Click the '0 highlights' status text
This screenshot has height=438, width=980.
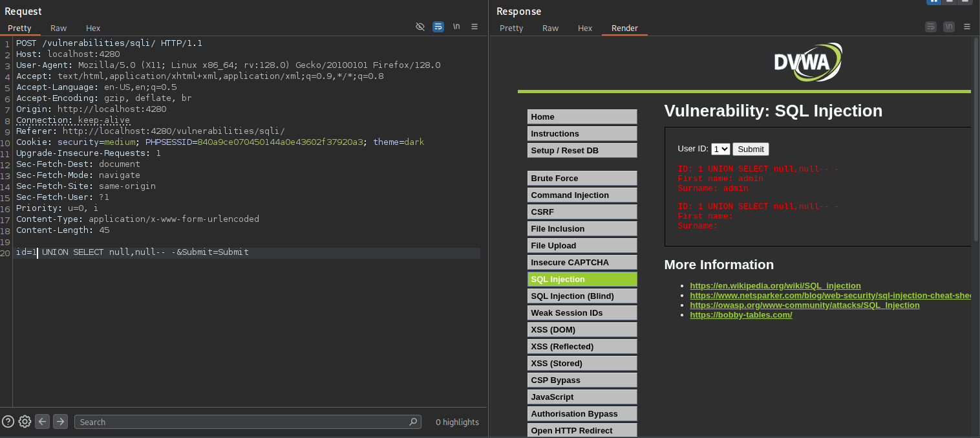[x=457, y=422]
